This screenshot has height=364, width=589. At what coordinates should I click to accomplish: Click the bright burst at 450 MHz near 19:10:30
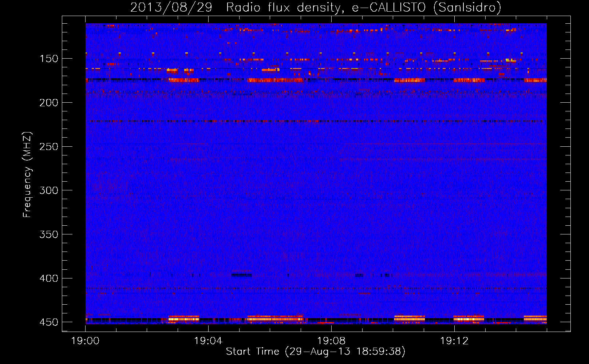pos(410,319)
